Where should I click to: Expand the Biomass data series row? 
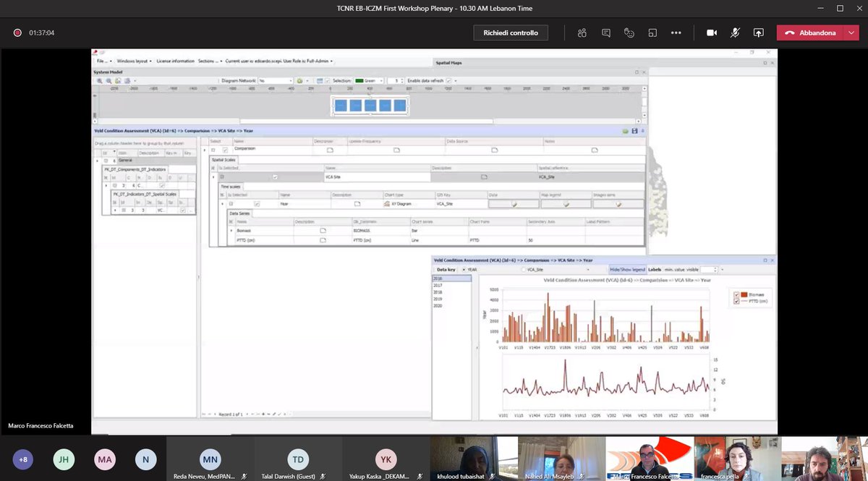coord(231,230)
